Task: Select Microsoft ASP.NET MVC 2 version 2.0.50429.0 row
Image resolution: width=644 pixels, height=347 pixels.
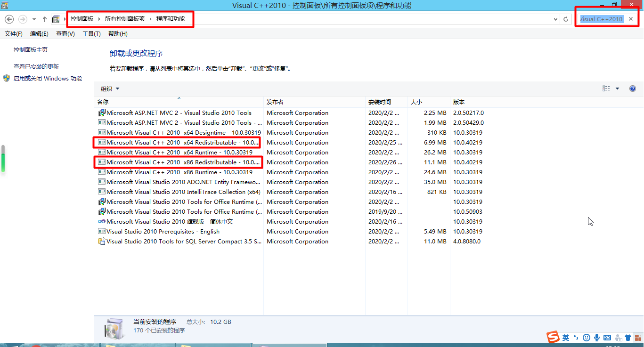Action: pos(306,123)
